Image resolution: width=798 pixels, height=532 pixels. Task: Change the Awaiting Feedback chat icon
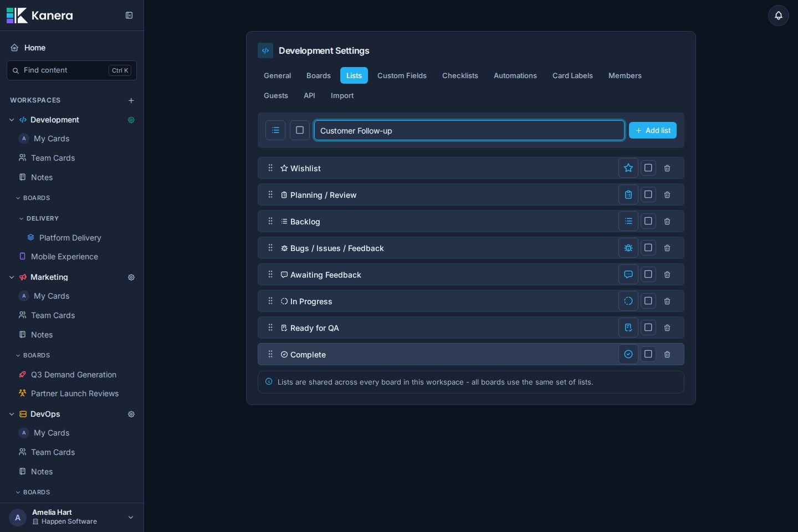click(628, 274)
